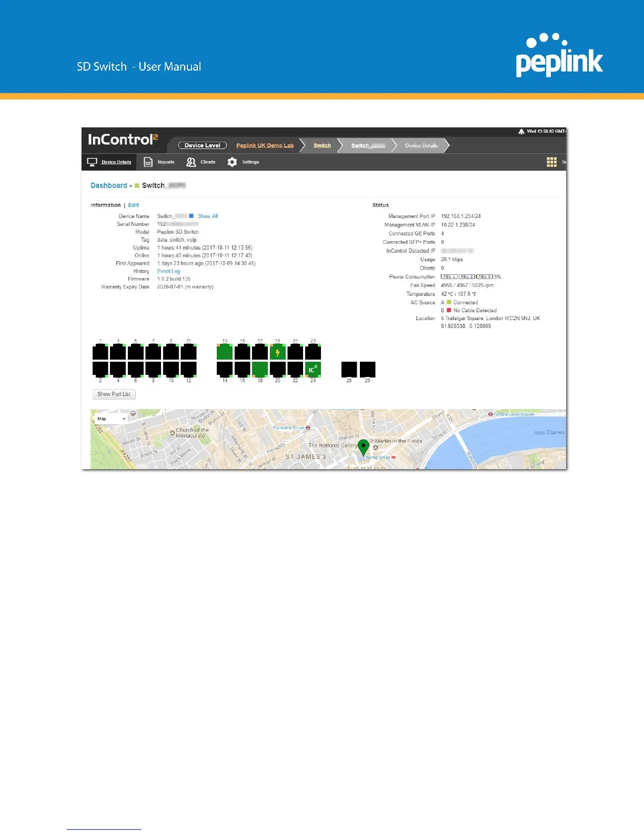
Task: Open the Map type dropdown
Action: click(112, 419)
